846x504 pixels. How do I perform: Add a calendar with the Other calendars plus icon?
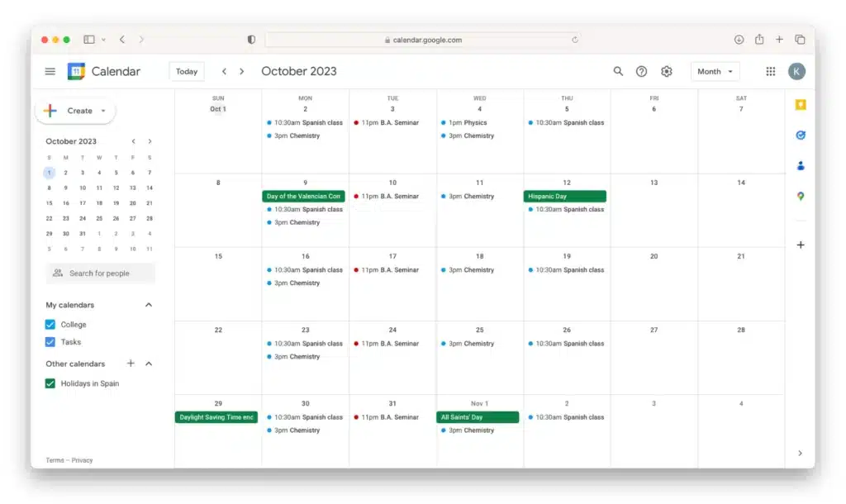coord(131,364)
